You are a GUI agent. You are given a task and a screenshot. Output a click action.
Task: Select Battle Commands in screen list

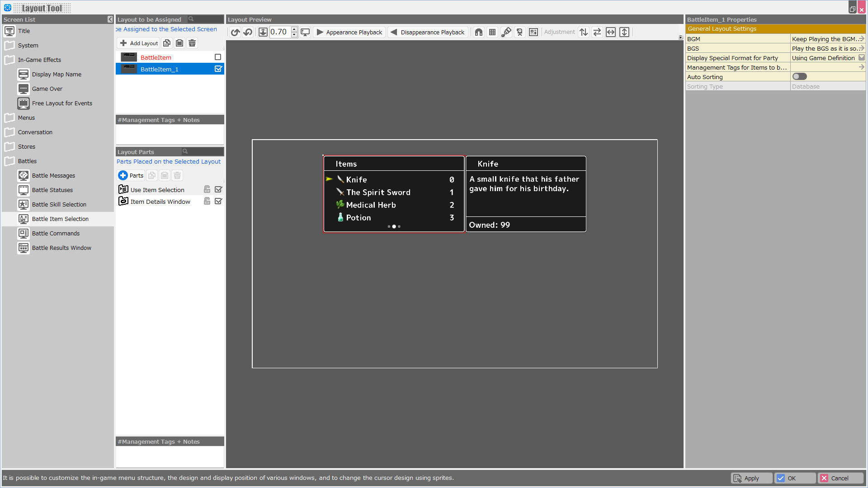click(56, 233)
